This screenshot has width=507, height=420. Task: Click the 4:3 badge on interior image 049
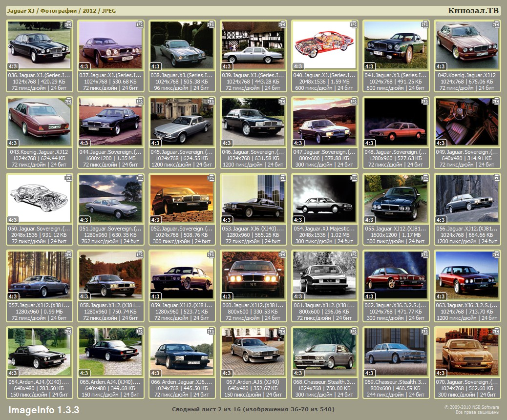pyautogui.click(x=441, y=143)
